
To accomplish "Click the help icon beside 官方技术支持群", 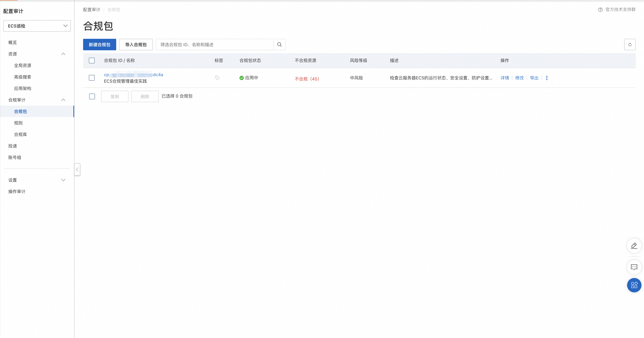I will tap(600, 10).
